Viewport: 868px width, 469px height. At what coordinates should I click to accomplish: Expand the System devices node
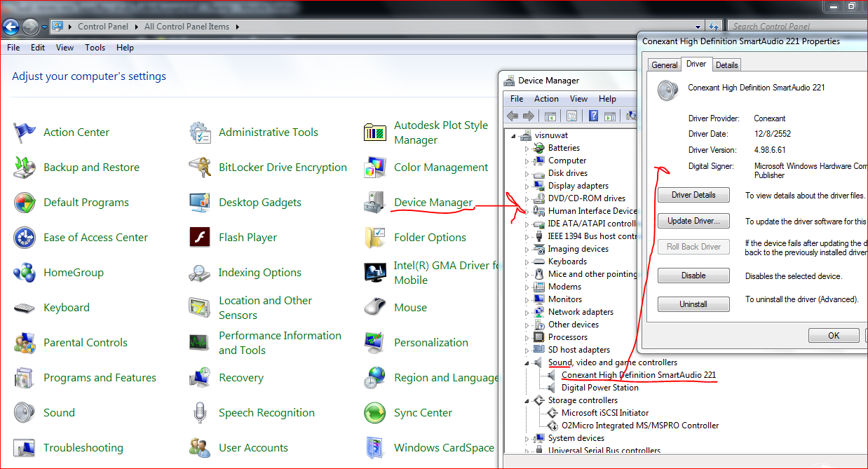click(527, 438)
